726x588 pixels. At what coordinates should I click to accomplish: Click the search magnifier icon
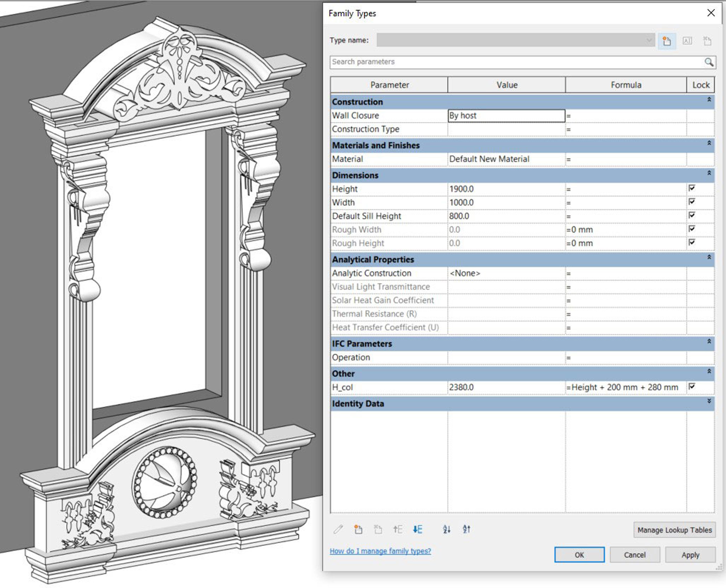[x=709, y=62]
